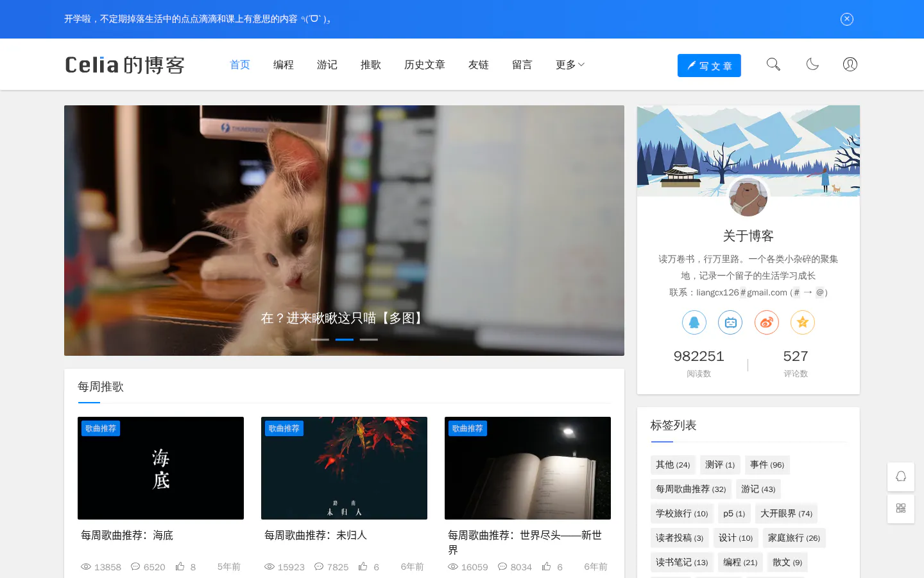Open the search magnifier icon
This screenshot has height=578, width=924.
(x=773, y=64)
